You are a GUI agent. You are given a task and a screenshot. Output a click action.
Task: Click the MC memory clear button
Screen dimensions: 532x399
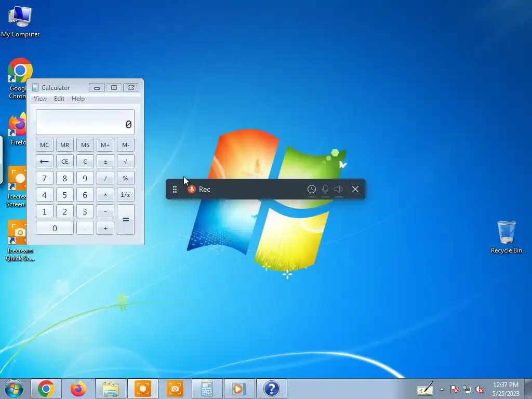coord(45,145)
